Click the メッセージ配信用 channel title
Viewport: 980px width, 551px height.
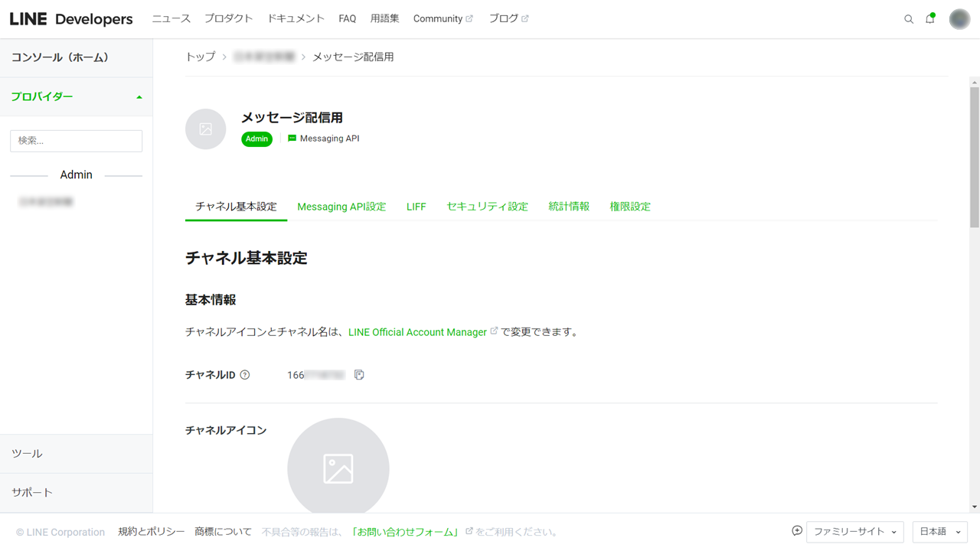tap(292, 118)
